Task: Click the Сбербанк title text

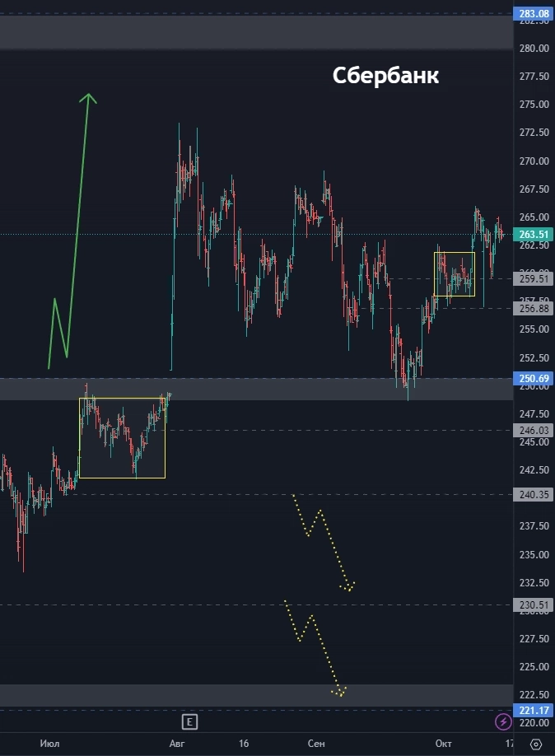Action: tap(385, 76)
